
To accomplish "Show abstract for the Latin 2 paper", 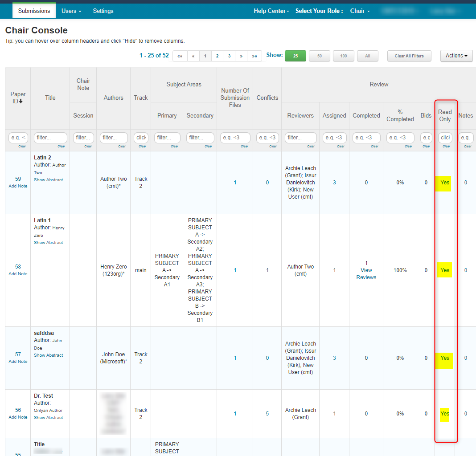I will 49,180.
